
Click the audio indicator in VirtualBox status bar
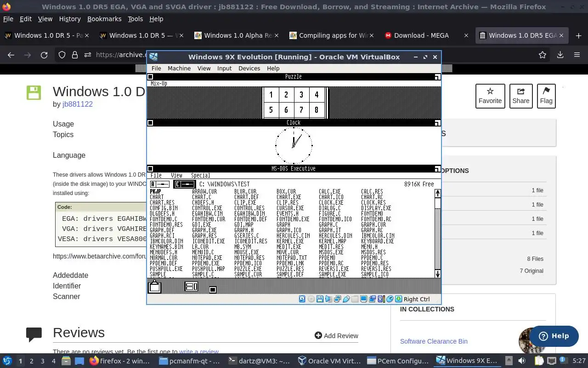coord(328,299)
